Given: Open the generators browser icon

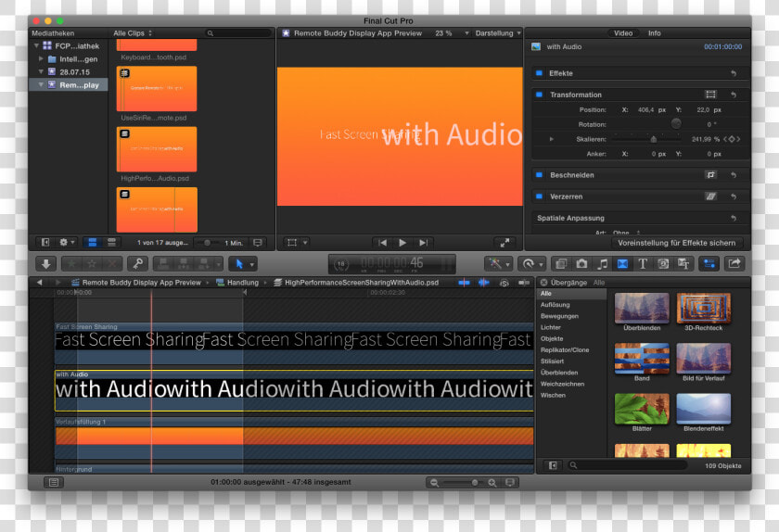Looking at the screenshot, I should [663, 264].
